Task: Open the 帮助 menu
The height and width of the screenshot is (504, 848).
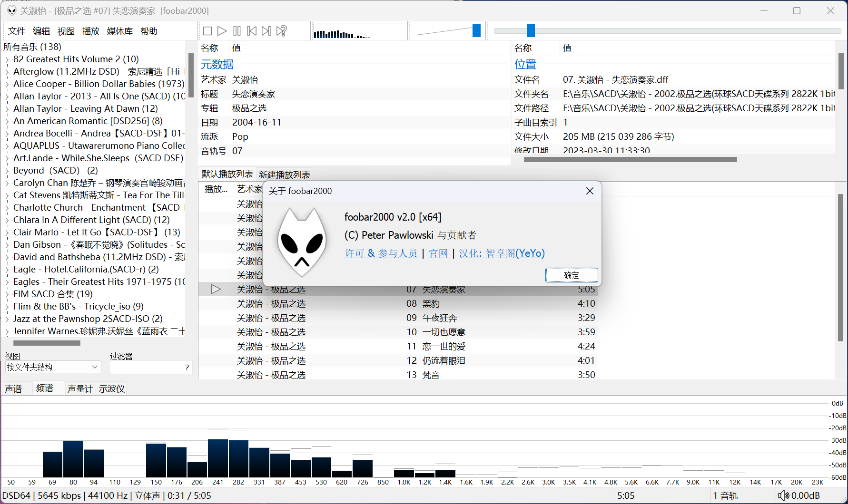Action: coord(149,31)
